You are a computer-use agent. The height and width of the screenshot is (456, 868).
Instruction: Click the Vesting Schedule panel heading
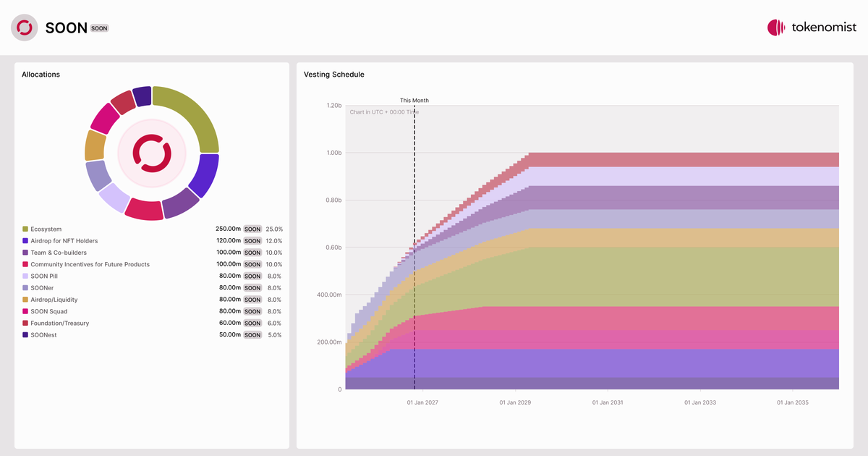click(334, 75)
